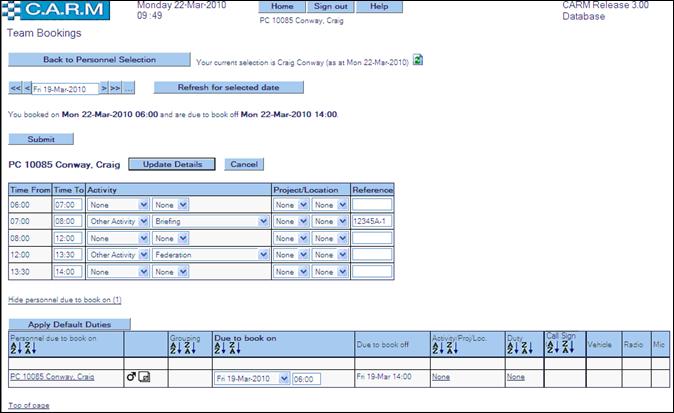Image resolution: width=674 pixels, height=413 pixels.
Task: Click Update Details button
Action: [172, 164]
